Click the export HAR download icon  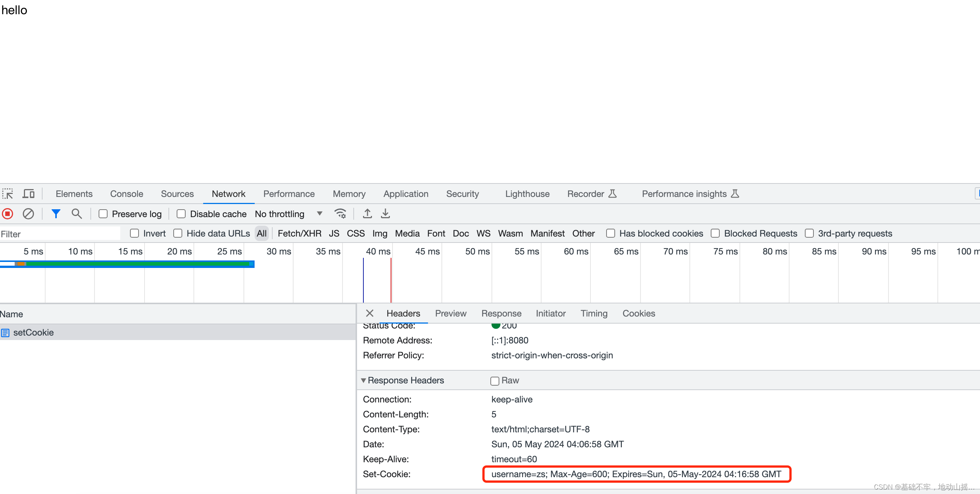coord(385,214)
